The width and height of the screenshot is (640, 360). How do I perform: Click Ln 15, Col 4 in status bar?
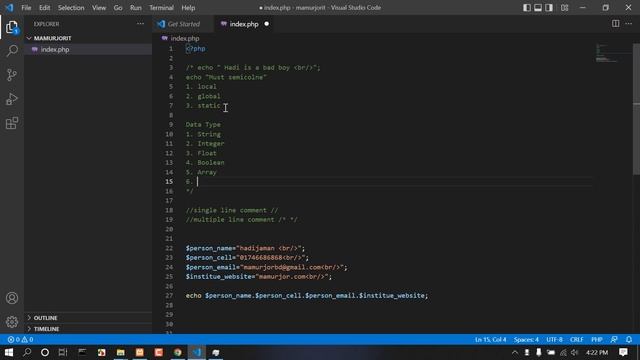coord(490,340)
